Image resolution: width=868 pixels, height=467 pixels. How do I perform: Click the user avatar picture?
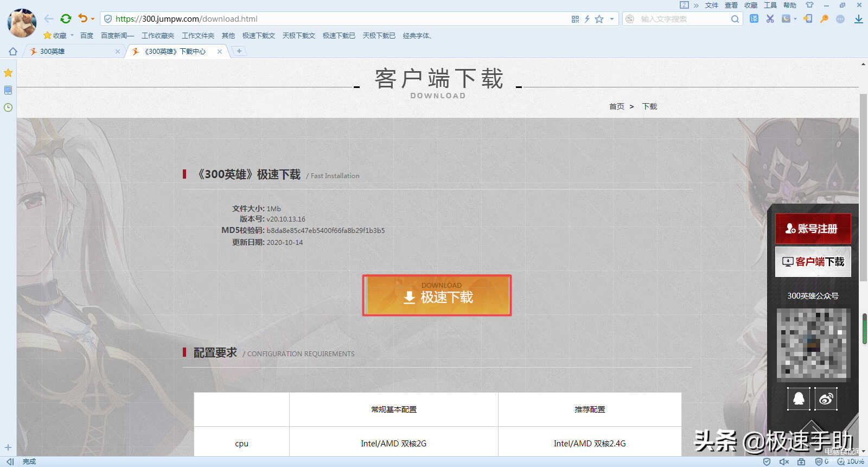pyautogui.click(x=22, y=23)
